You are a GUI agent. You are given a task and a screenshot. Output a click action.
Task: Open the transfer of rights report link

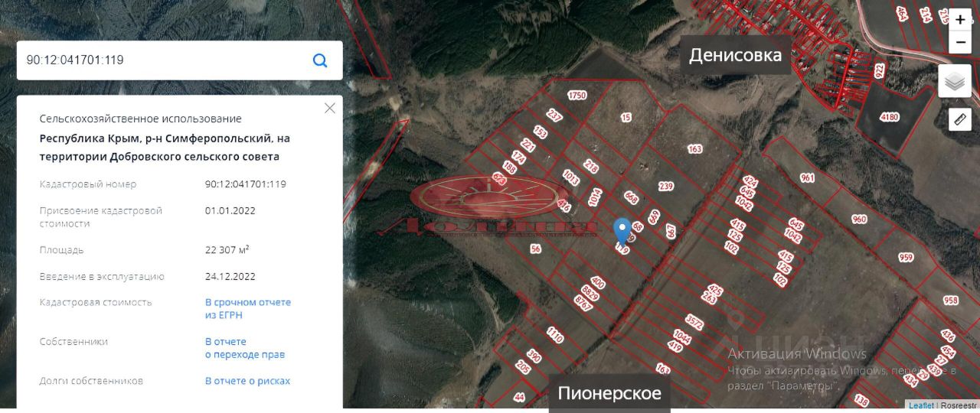point(245,348)
